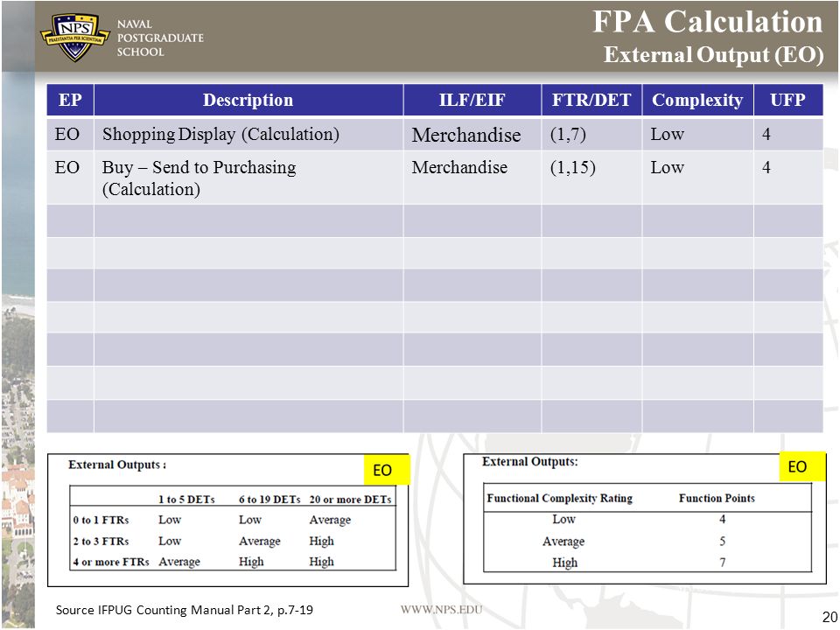This screenshot has height=630, width=840.
Task: Click the Complexity column header
Action: (x=697, y=100)
